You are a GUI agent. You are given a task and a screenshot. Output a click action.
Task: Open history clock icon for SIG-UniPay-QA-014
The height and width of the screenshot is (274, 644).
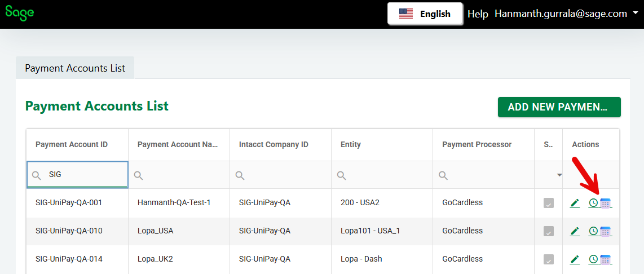point(593,259)
